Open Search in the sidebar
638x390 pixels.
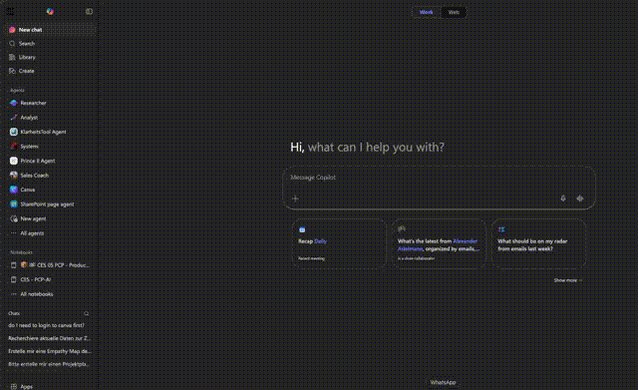tap(50, 44)
